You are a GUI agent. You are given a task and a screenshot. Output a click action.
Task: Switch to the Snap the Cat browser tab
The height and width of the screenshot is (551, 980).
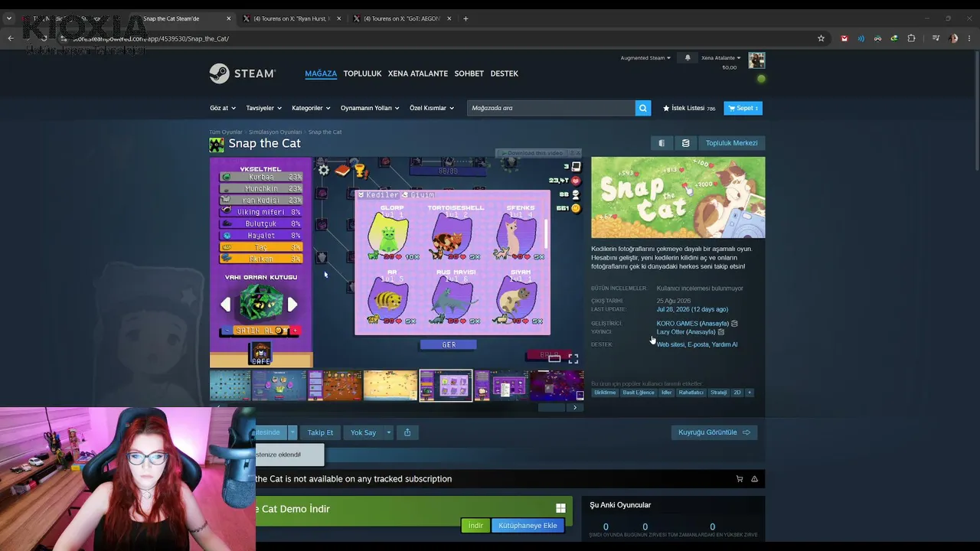[x=181, y=18]
